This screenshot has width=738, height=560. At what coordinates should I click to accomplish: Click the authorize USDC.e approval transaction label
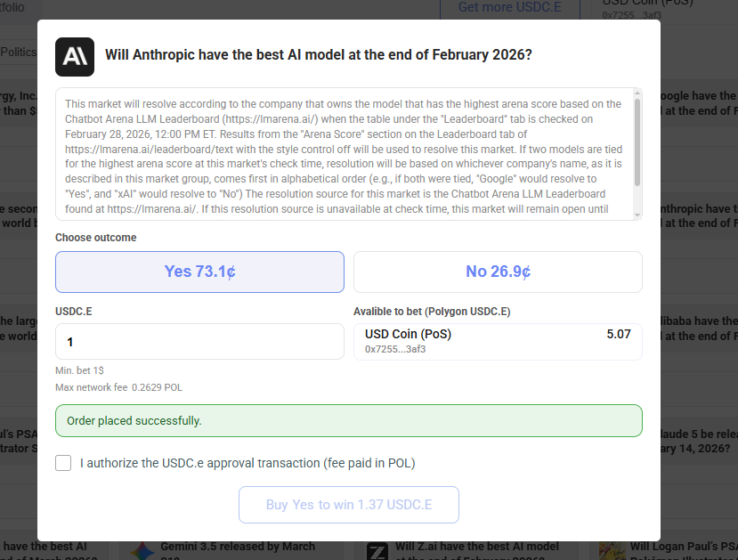point(247,463)
